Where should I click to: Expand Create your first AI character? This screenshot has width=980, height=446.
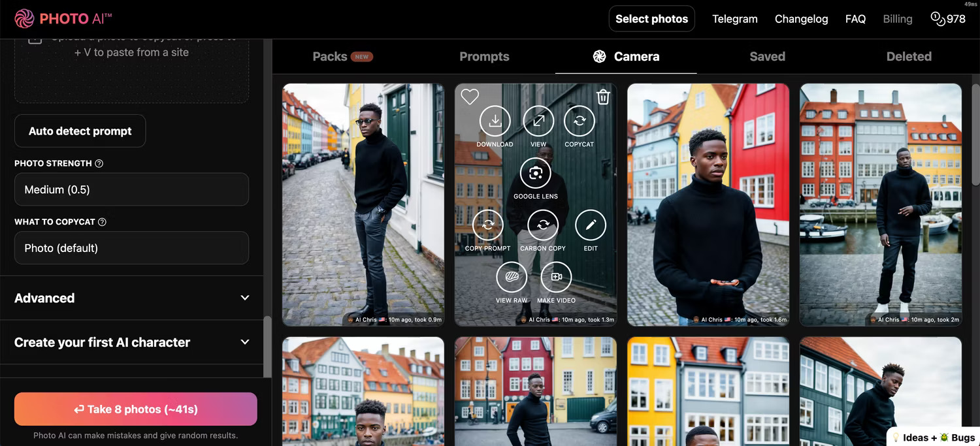tap(131, 342)
